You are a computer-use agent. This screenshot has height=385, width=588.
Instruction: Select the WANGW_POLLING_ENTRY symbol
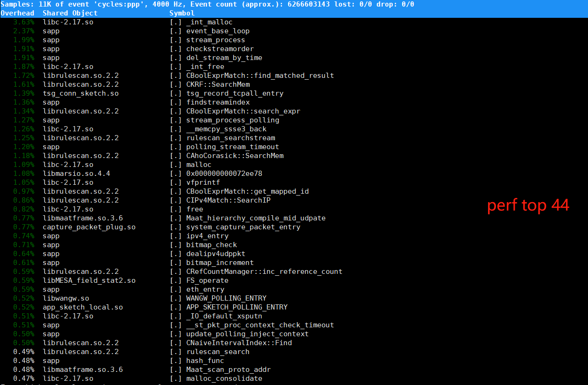pos(226,298)
